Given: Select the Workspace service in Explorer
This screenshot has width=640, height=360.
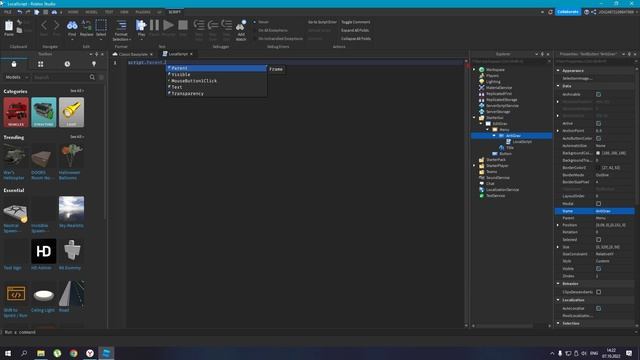Looking at the screenshot, I should 495,70.
